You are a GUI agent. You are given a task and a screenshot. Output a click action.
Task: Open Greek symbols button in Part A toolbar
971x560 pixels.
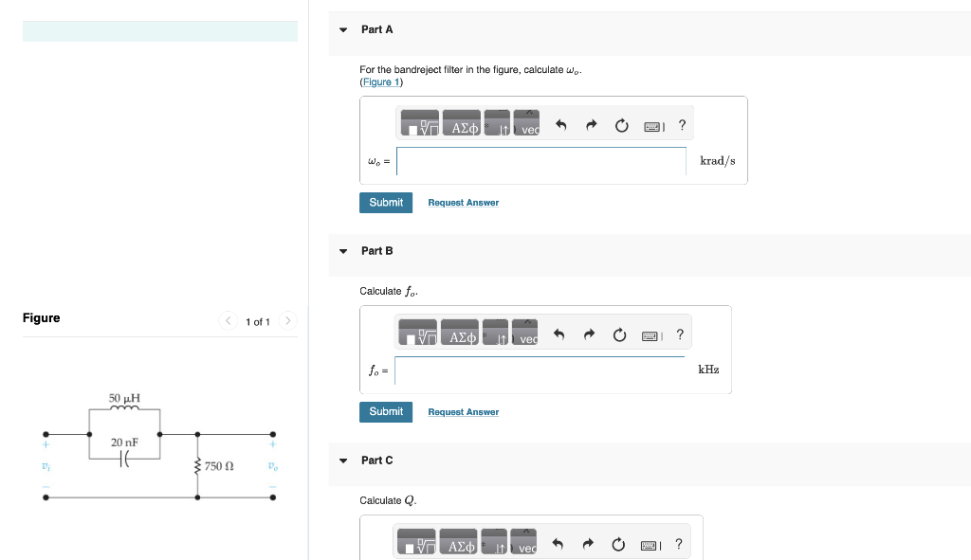(x=462, y=123)
